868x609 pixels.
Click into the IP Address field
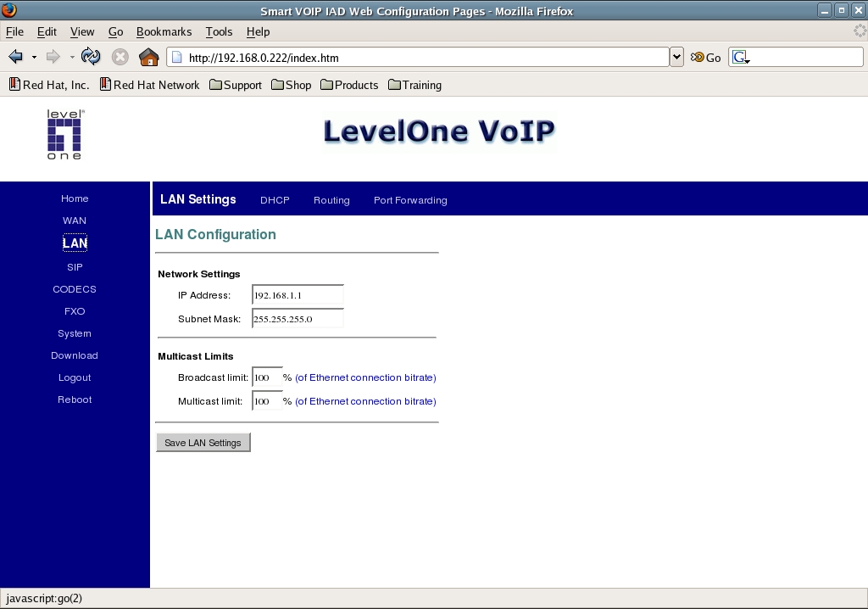click(x=298, y=295)
